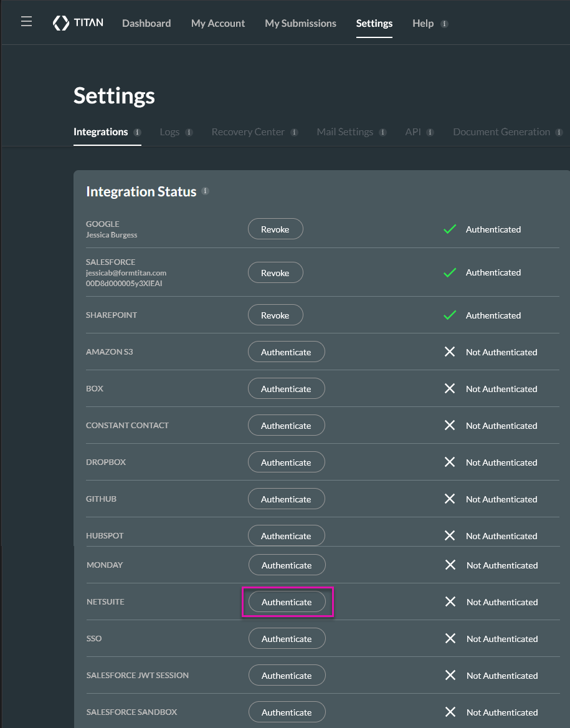Click the AMAZON S3 integration label
Image resolution: width=570 pixels, height=728 pixels.
coord(109,352)
